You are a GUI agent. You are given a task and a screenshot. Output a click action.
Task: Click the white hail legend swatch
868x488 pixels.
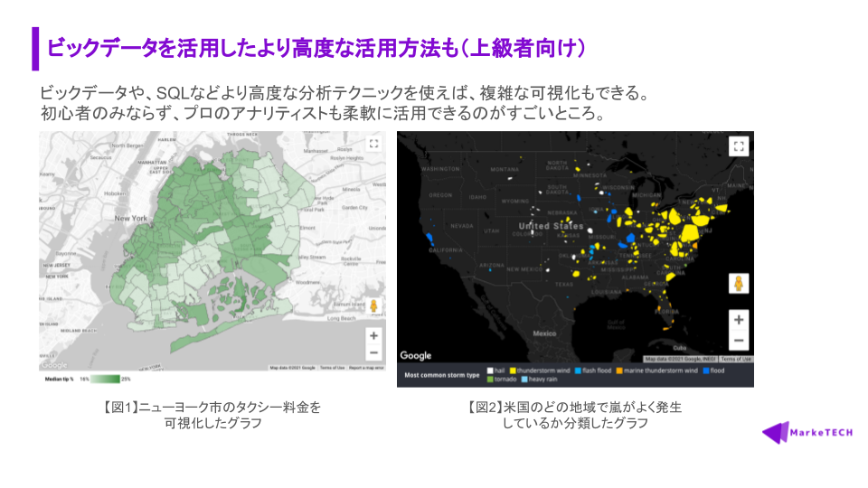tap(490, 371)
